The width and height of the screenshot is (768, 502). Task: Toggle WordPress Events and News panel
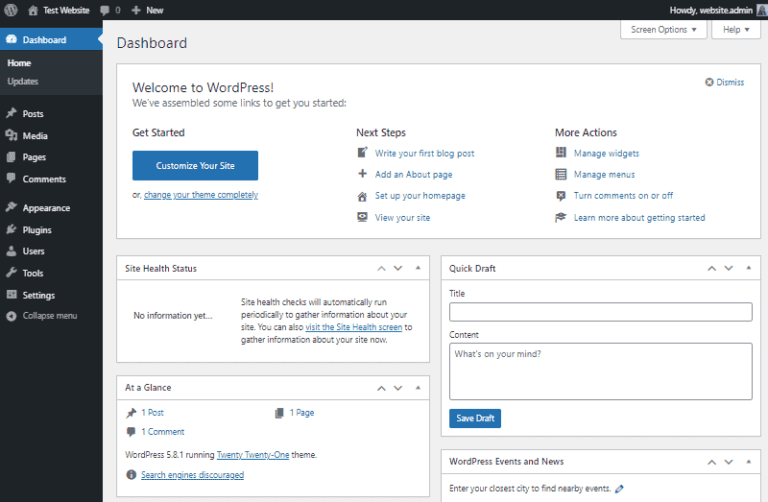748,462
